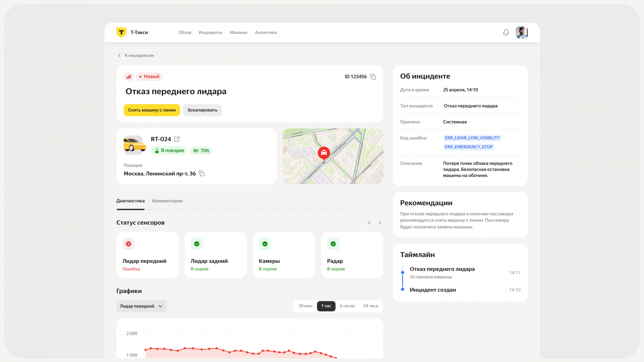Click ERR_EMERGENCY_STOP error code tag

coord(469,147)
